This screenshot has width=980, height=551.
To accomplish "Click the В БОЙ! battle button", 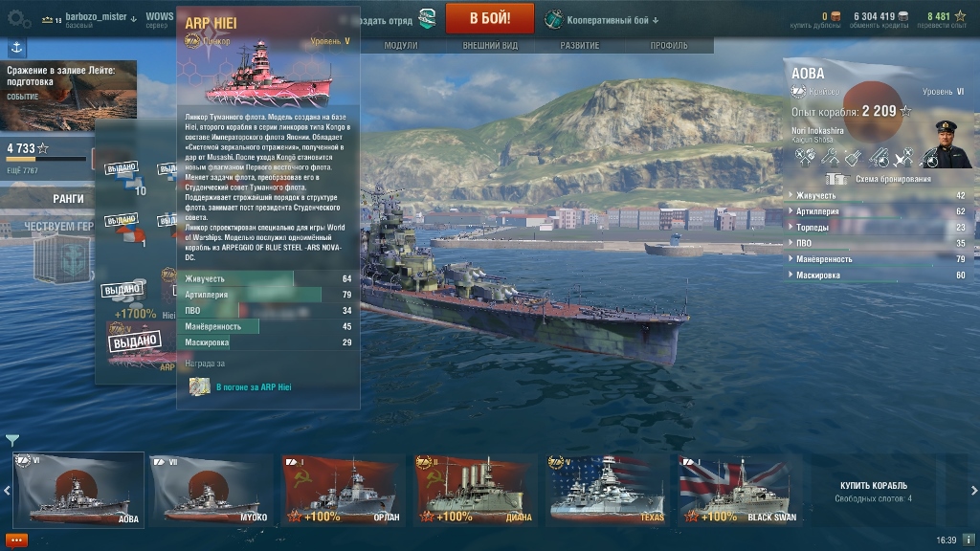I will coord(490,18).
